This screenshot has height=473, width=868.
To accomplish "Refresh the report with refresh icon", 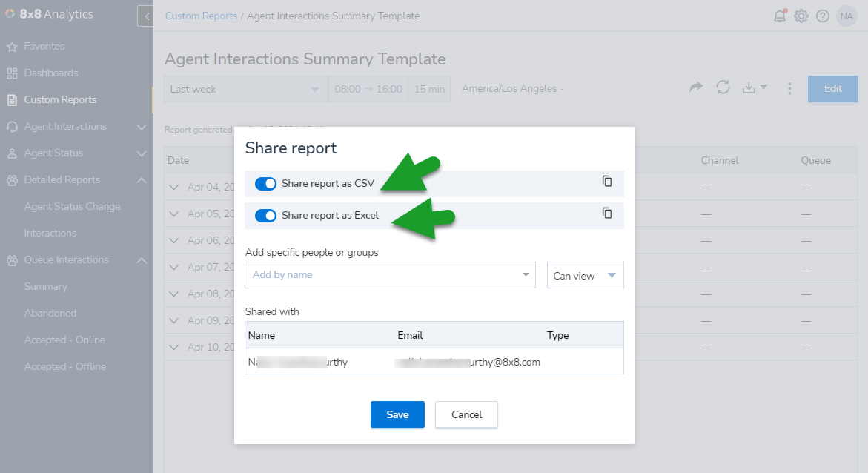I will 723,87.
